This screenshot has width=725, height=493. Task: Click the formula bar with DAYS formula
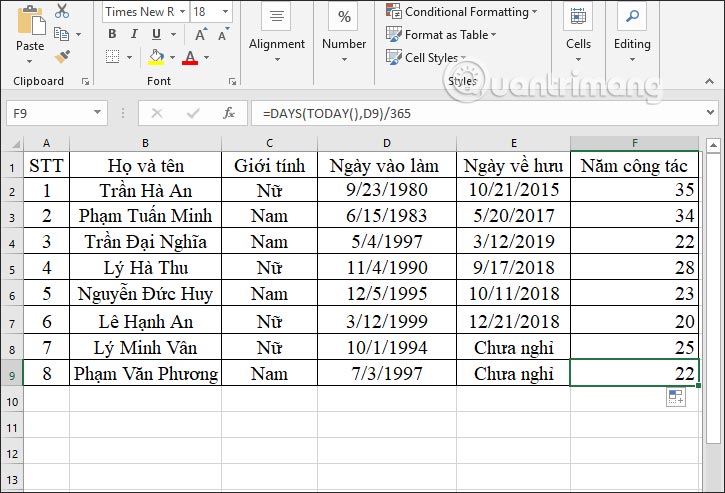[x=479, y=113]
